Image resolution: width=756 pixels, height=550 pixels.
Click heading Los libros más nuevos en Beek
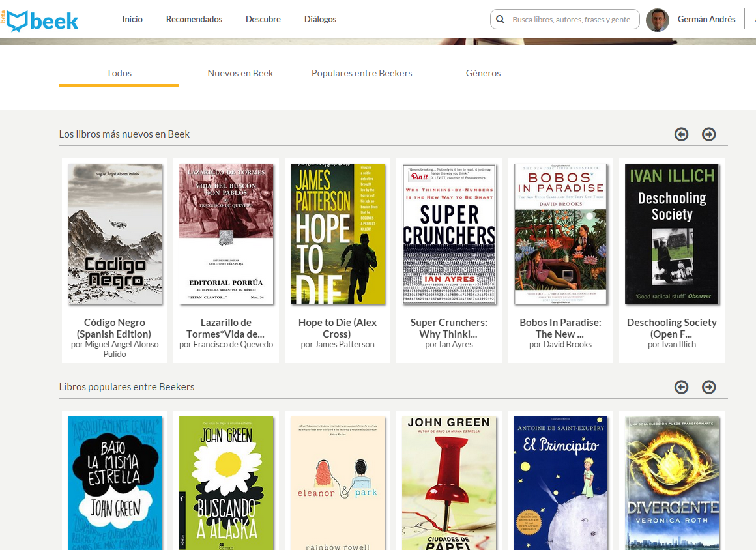point(124,134)
